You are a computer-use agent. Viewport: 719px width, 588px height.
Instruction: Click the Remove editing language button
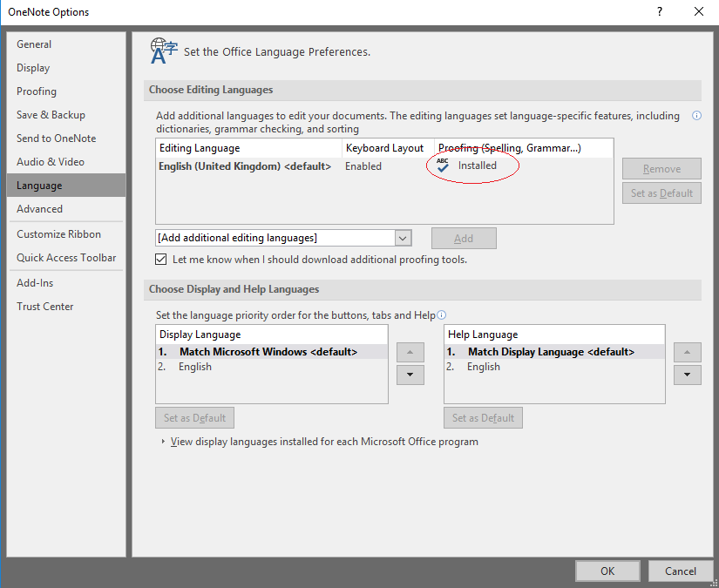pos(661,169)
